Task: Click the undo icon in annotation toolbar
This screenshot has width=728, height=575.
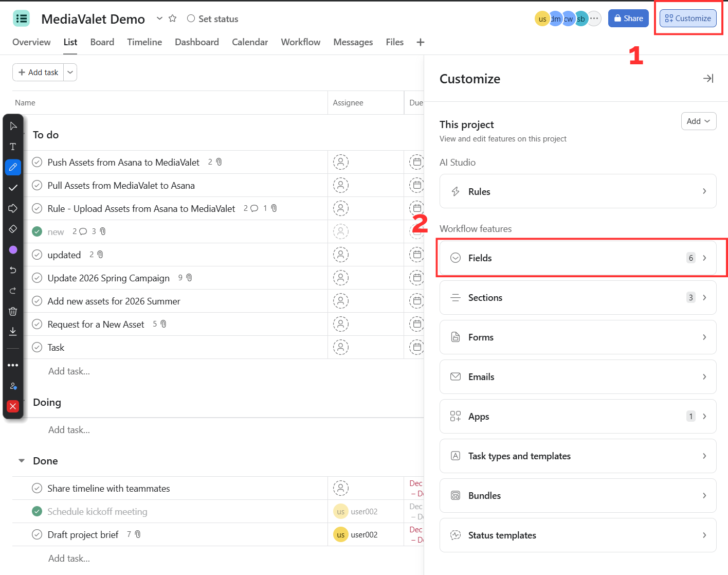Action: tap(13, 270)
